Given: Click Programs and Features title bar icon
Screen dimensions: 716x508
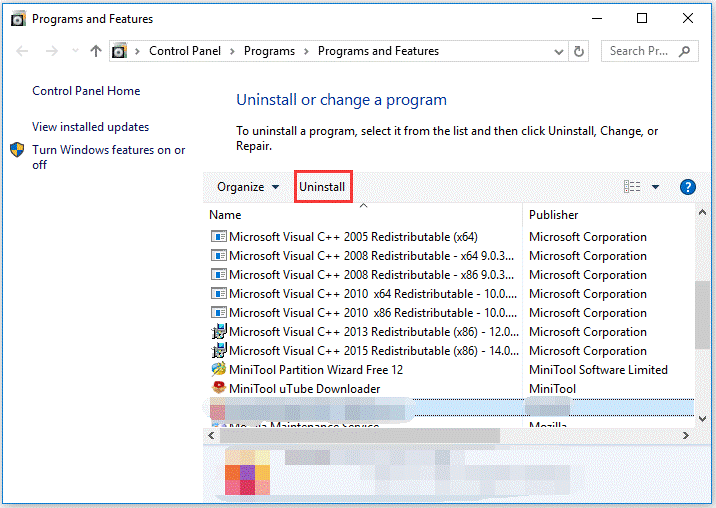Looking at the screenshot, I should pyautogui.click(x=18, y=19).
